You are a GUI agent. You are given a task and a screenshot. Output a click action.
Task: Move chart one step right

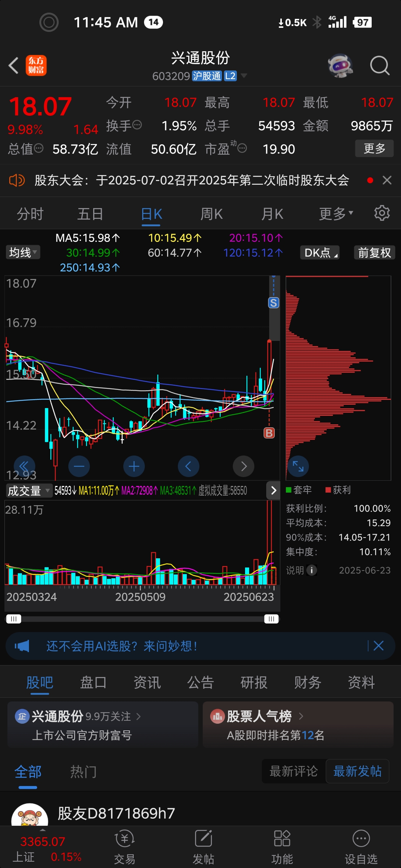click(244, 466)
